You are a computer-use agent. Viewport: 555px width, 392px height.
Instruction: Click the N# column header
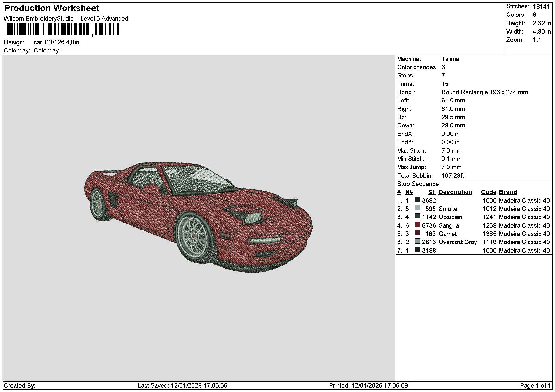tap(409, 192)
